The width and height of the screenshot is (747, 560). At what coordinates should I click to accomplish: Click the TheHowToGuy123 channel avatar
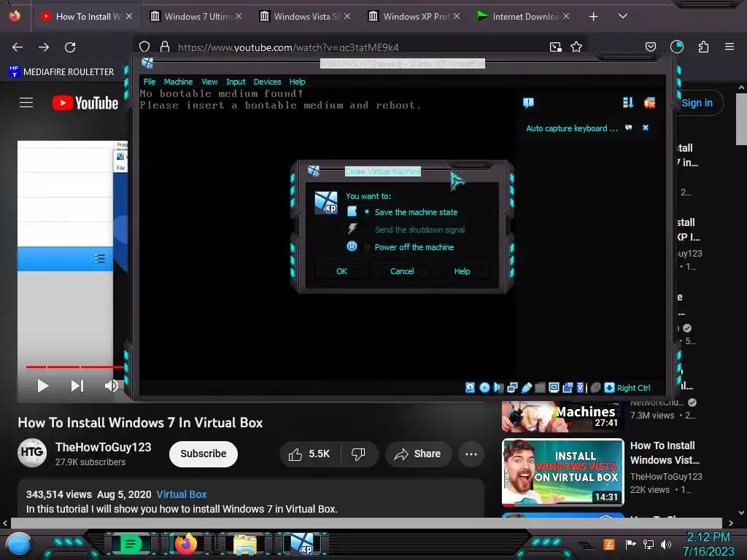click(32, 453)
